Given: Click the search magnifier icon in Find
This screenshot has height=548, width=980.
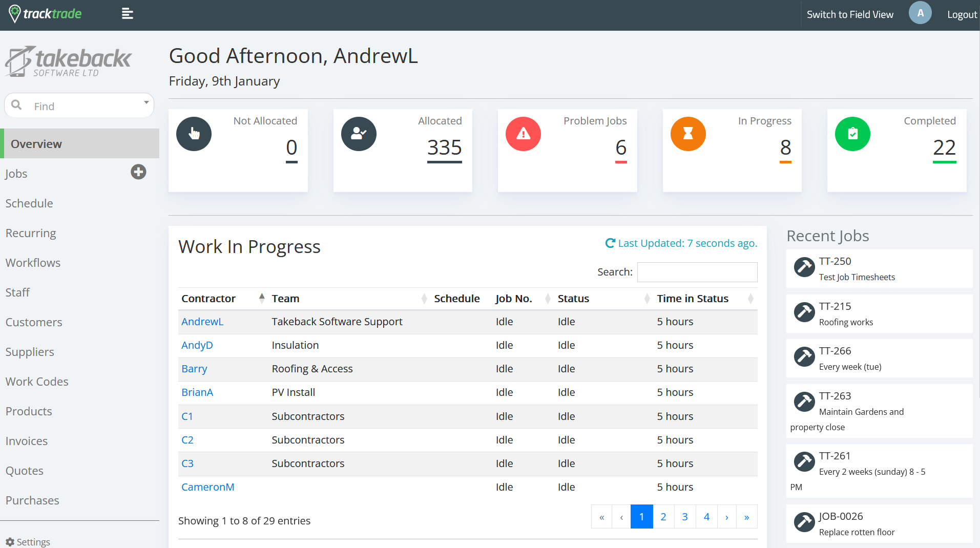Looking at the screenshot, I should pos(16,105).
